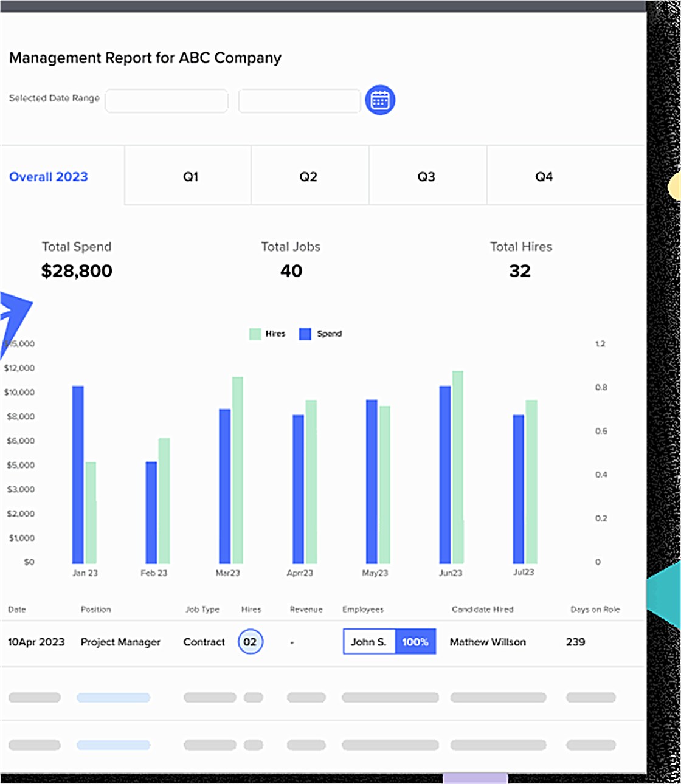
Task: Click the Contract job type cell
Action: coord(204,642)
